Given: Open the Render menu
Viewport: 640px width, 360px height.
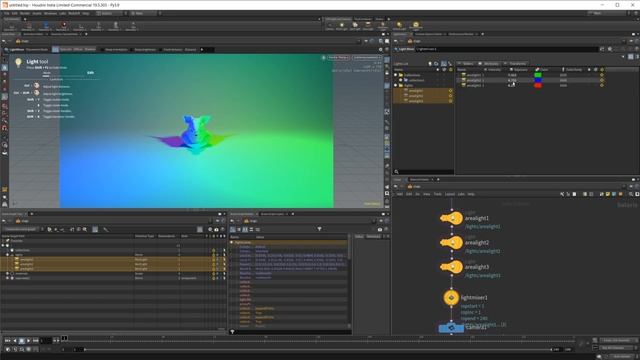Looking at the screenshot, I should tap(25, 13).
